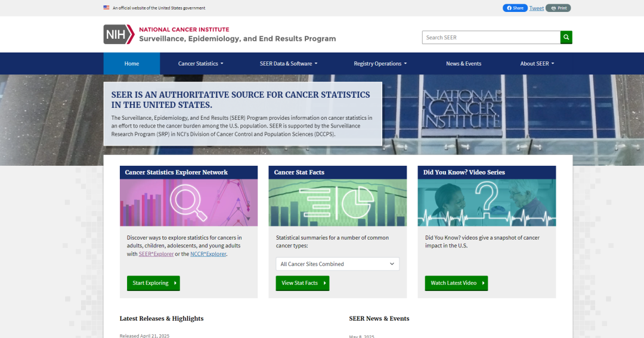Click the Cancer Stat Facts heading
This screenshot has width=644, height=338.
(299, 172)
